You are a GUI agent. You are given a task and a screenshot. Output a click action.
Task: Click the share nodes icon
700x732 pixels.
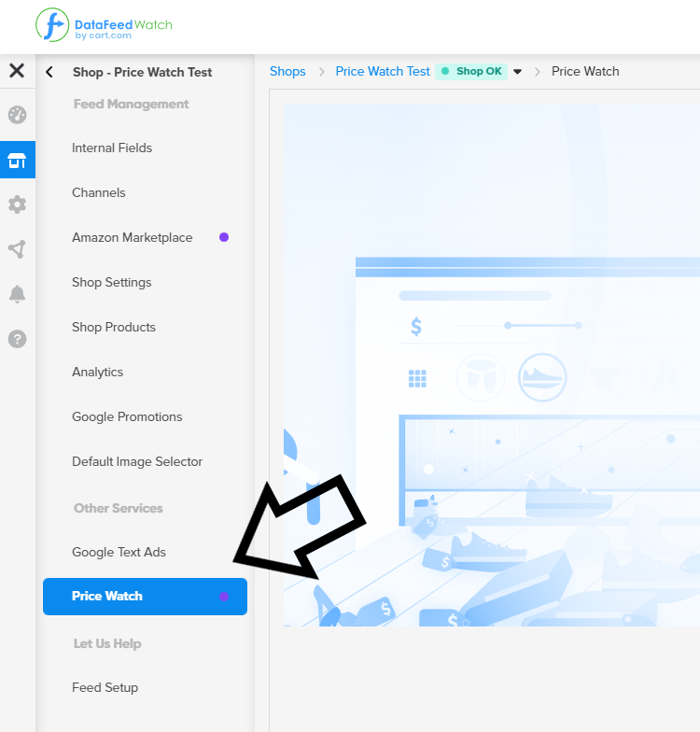17,249
